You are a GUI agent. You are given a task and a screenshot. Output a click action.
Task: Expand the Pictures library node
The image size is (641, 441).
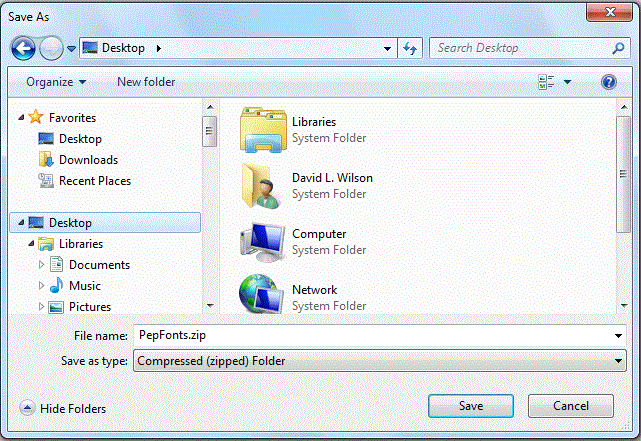coord(41,307)
